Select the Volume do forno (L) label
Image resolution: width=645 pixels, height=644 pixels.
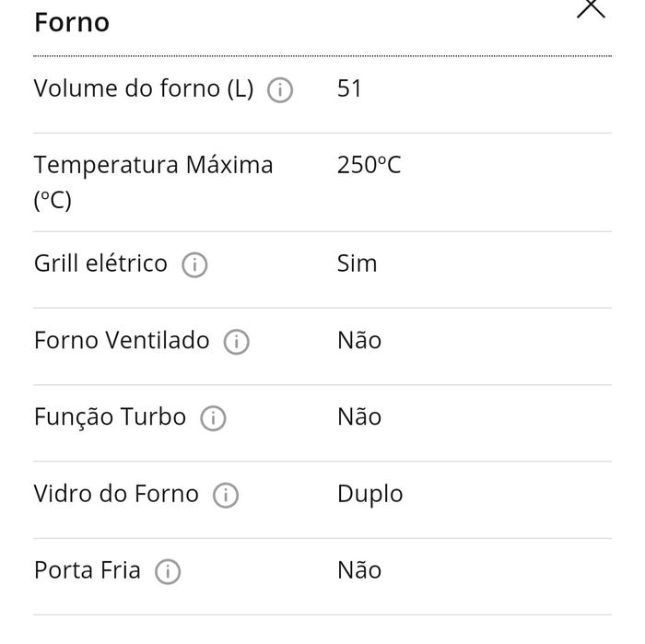click(x=143, y=88)
